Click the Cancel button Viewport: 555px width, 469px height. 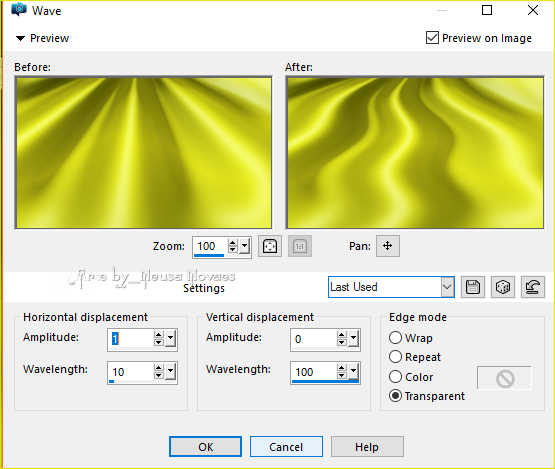coord(286,447)
